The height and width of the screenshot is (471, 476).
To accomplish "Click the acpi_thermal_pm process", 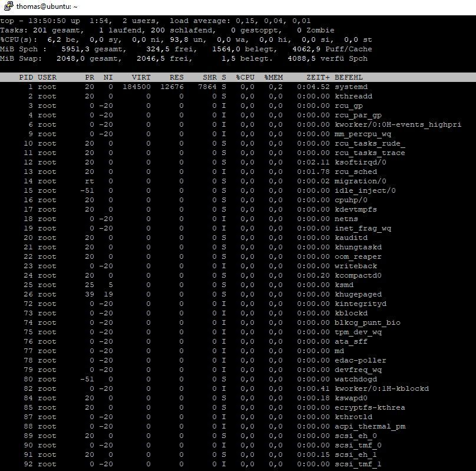I will click(370, 426).
